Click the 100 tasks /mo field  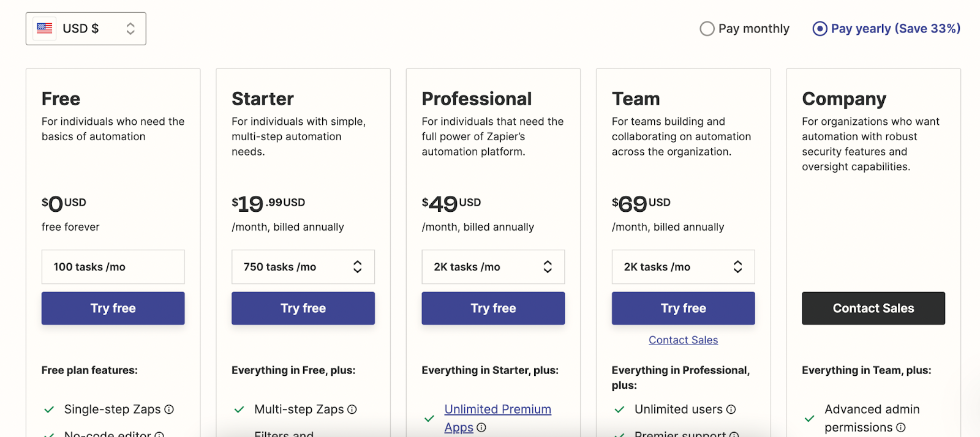pos(113,267)
